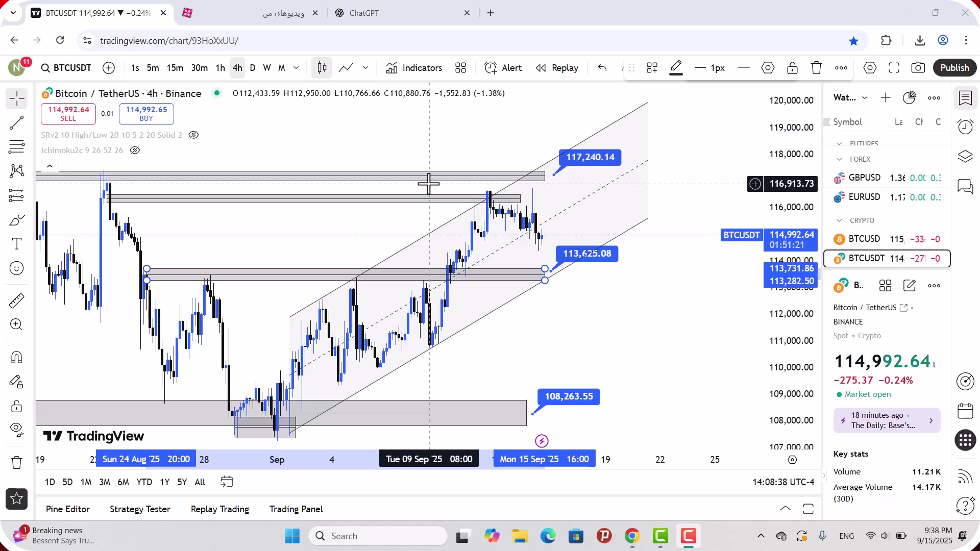Open The Daily news item
This screenshot has height=551, width=980.
[887, 420]
